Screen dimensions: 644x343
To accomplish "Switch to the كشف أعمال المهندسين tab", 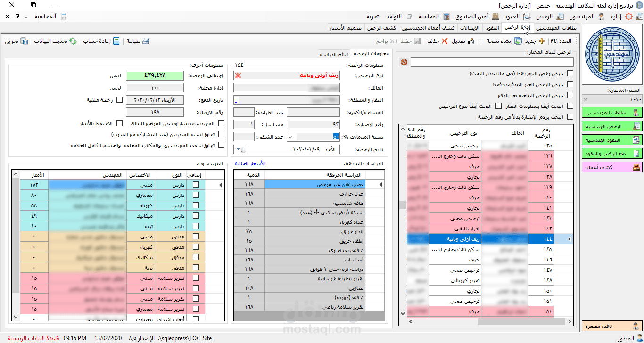I will [428, 28].
